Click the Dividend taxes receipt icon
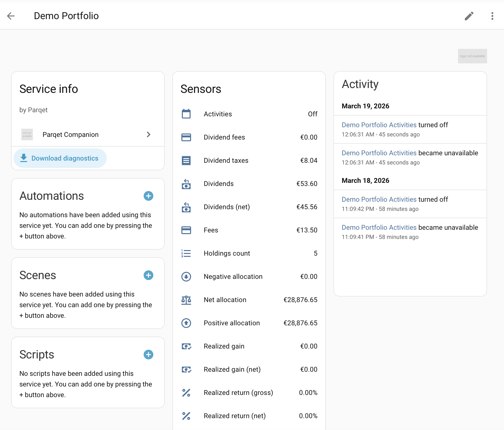 tap(186, 161)
